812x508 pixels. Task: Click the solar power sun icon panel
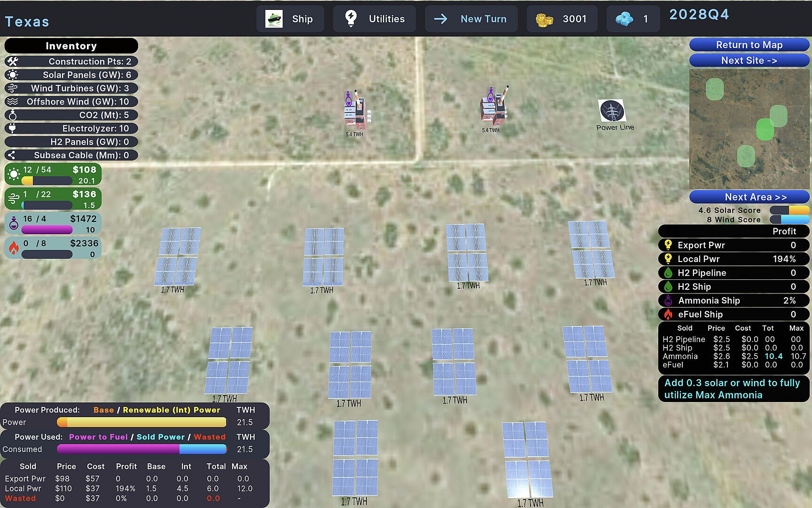coord(14,175)
